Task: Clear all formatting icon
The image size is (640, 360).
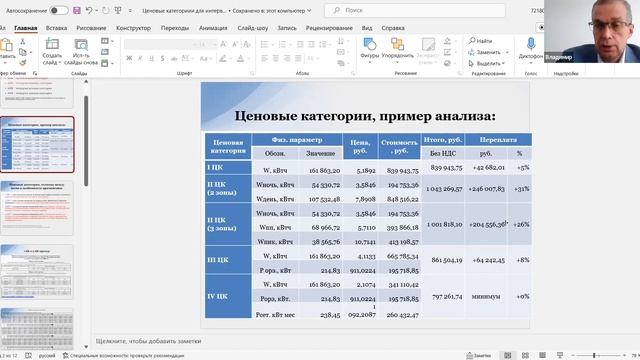Action: [x=247, y=44]
